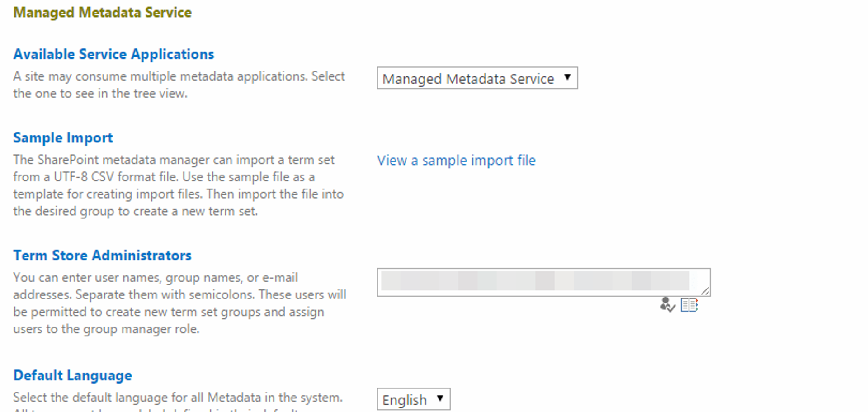Click the resize grip of the administrators text box

pyautogui.click(x=705, y=291)
